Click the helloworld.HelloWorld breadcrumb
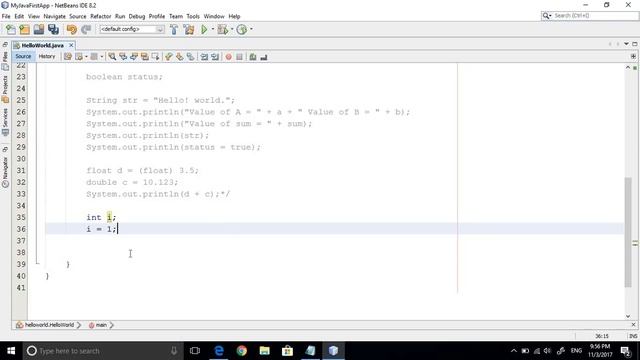The image size is (640, 360). point(45,325)
